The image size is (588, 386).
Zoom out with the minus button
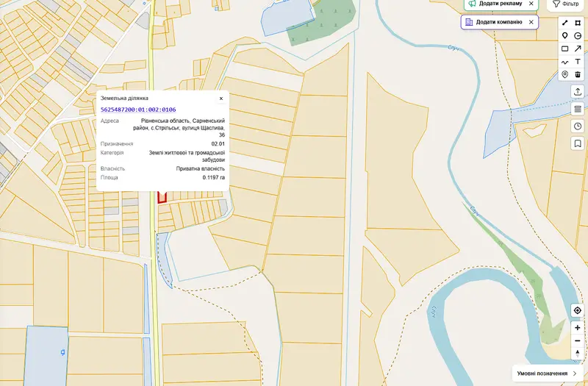pos(578,341)
